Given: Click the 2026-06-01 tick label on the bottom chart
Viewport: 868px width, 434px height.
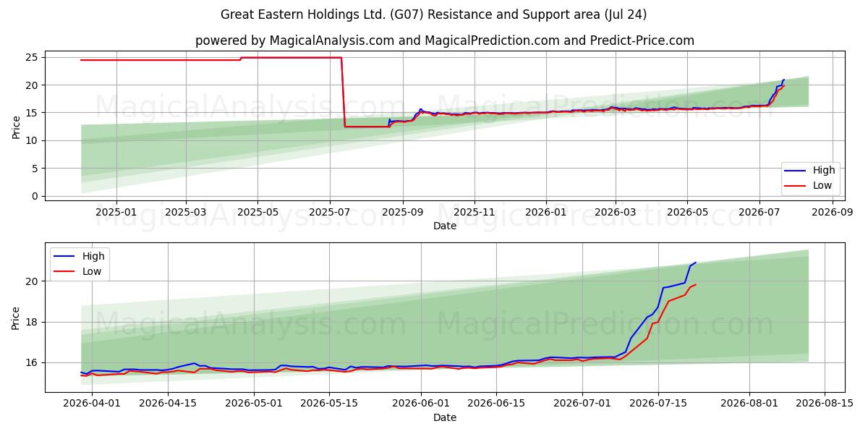Looking at the screenshot, I should point(421,404).
